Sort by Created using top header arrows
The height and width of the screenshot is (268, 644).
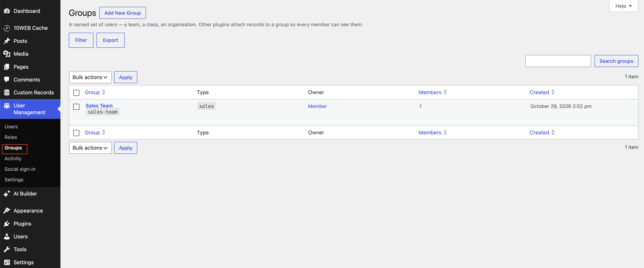(x=553, y=92)
